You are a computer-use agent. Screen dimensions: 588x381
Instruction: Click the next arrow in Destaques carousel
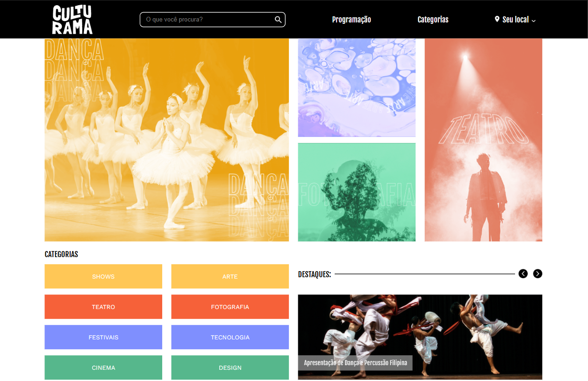(538, 273)
